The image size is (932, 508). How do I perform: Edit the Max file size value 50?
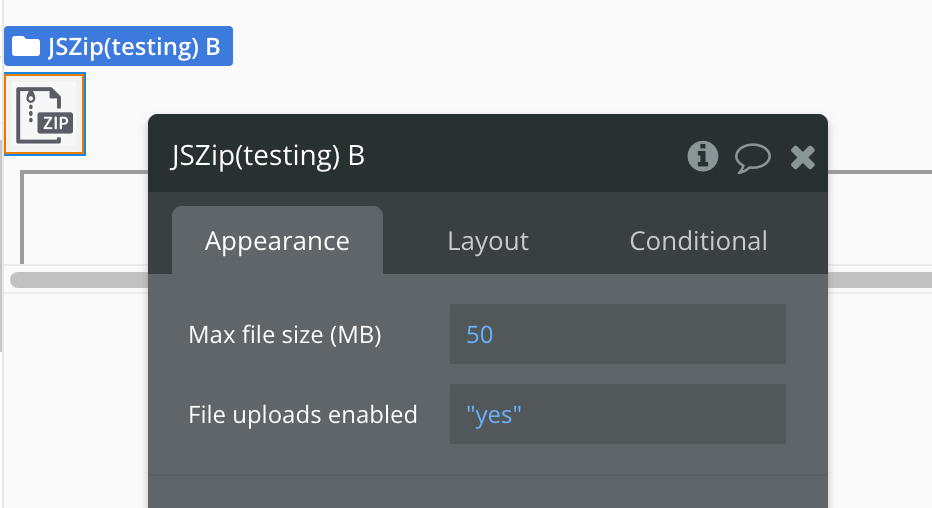618,334
